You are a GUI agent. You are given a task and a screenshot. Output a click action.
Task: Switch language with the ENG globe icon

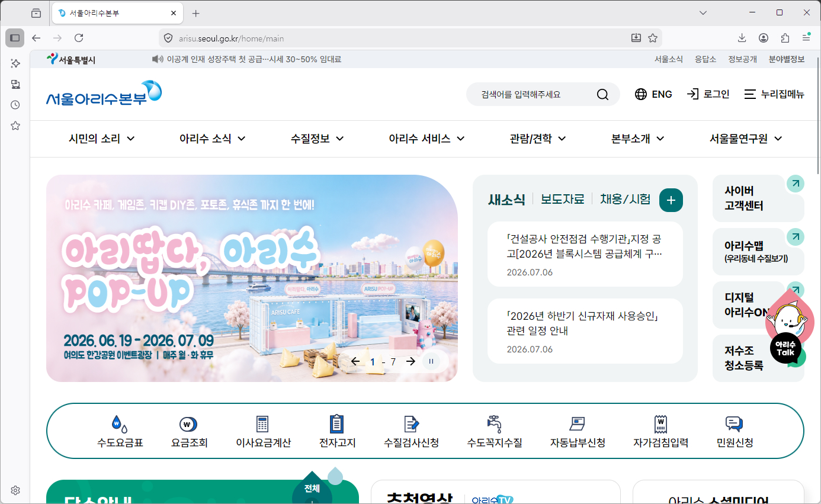coord(641,94)
